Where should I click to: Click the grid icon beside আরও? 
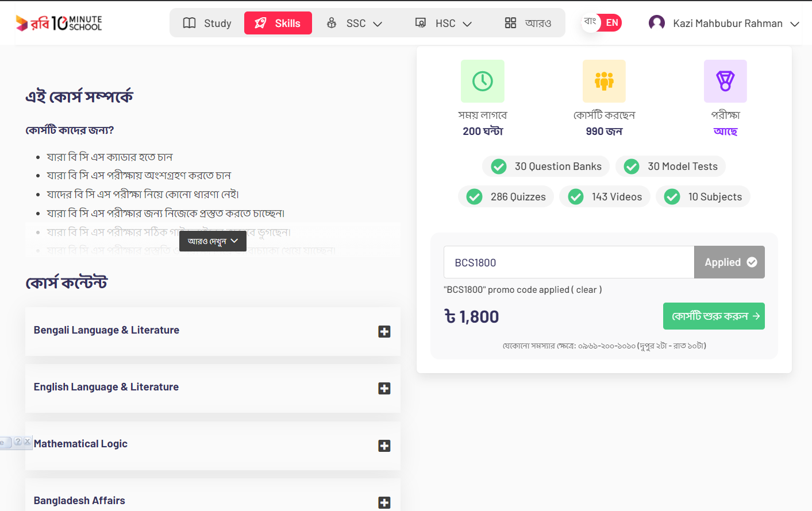(510, 23)
